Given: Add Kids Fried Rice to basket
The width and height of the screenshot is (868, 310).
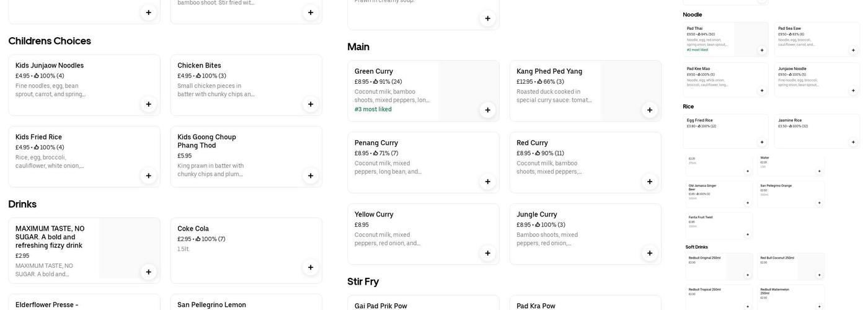Looking at the screenshot, I should pyautogui.click(x=148, y=175).
